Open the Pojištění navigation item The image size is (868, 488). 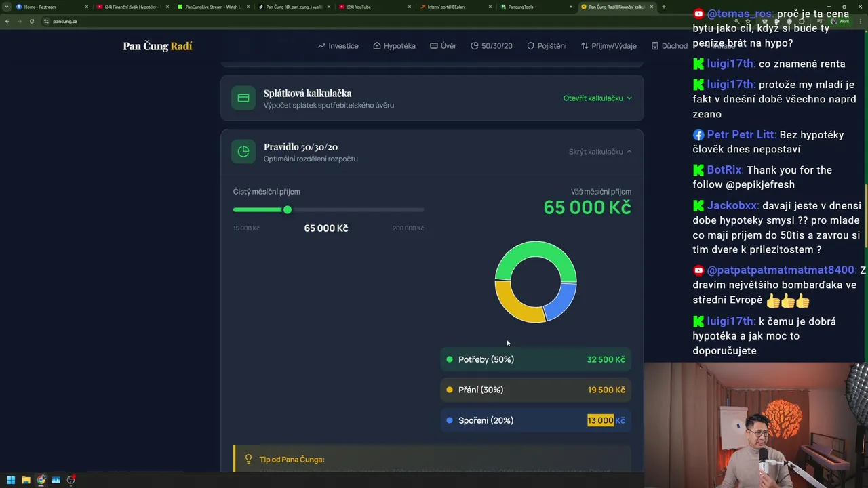[x=547, y=46]
